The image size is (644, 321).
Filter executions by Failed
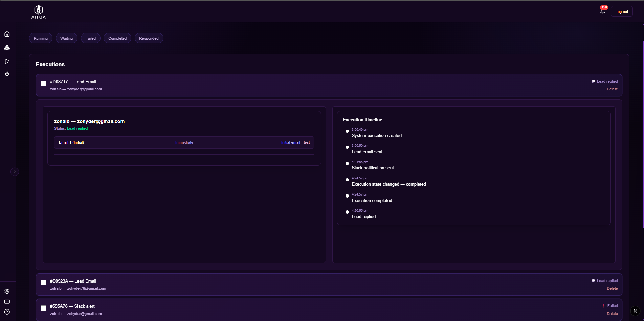tap(90, 38)
